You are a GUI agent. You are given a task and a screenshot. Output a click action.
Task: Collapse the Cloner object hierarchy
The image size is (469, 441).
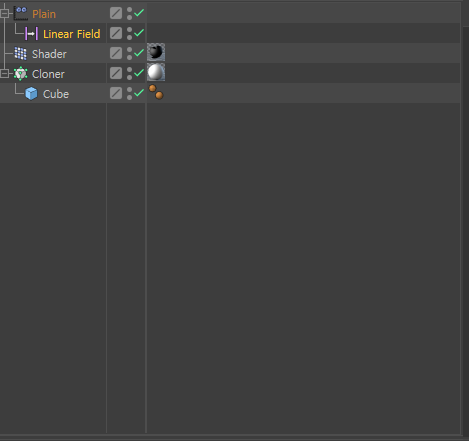tap(4, 73)
